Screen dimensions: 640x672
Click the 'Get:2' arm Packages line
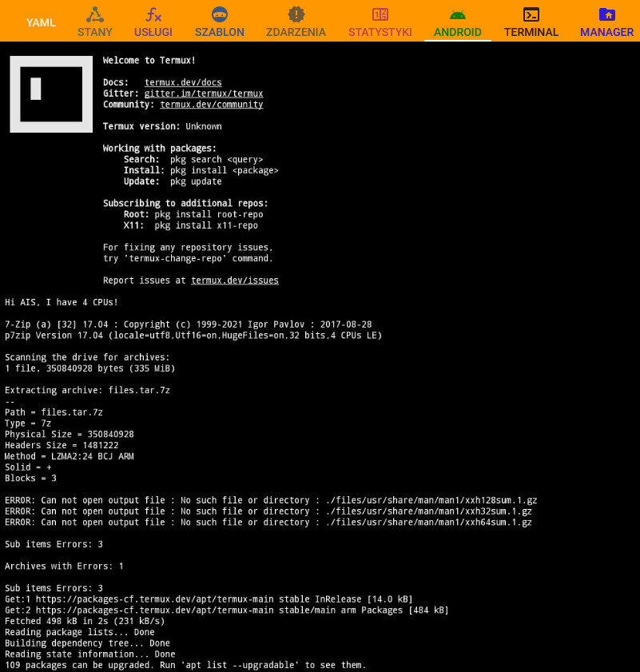pos(227,610)
